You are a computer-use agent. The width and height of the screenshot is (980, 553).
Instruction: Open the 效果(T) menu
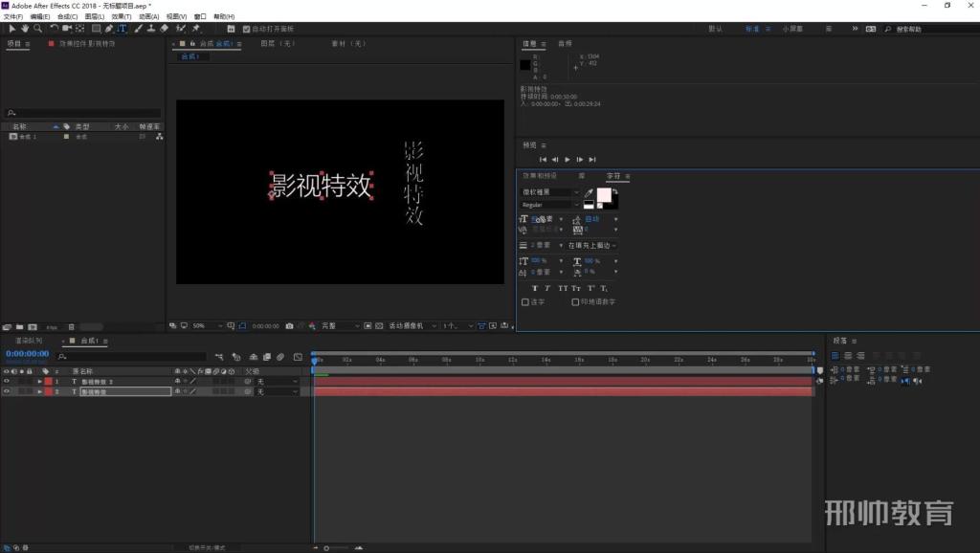coord(122,17)
